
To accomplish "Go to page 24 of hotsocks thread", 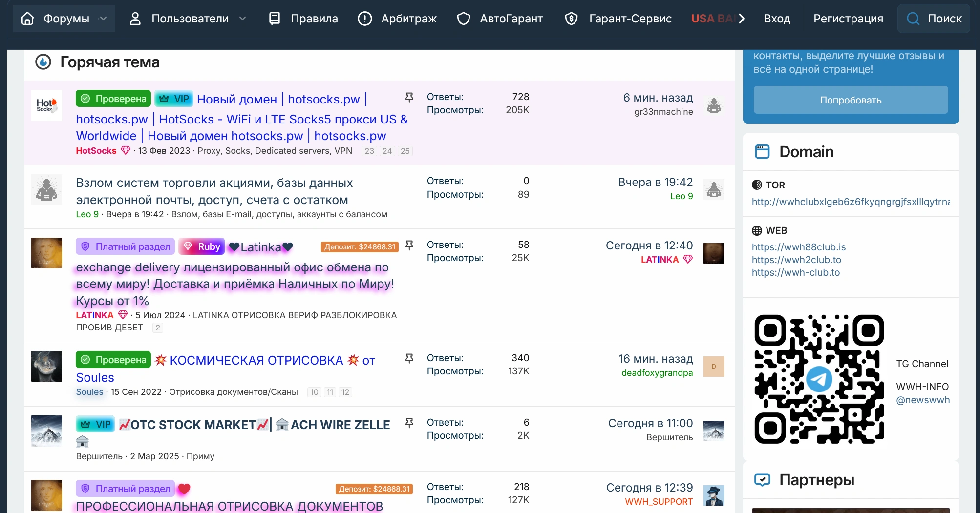I will point(387,151).
